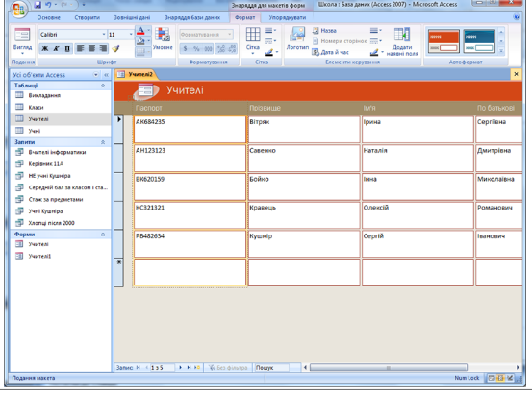This screenshot has height=396, width=532.
Task: Toggle bold formatting (Ж)
Action: pyautogui.click(x=45, y=48)
